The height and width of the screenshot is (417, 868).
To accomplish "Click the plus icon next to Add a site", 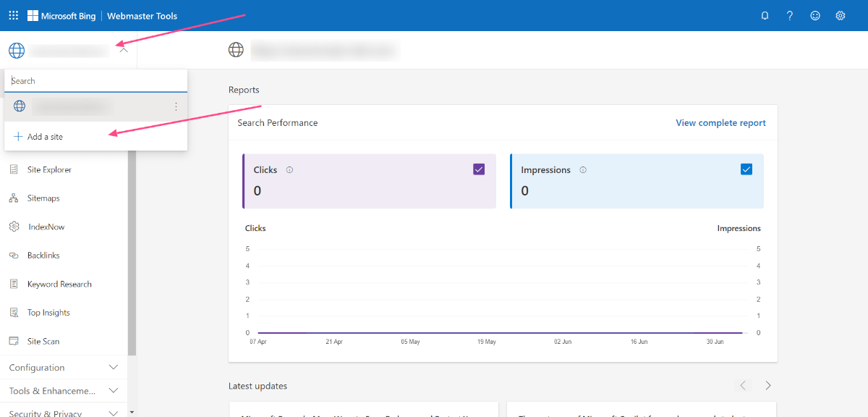I will [18, 136].
